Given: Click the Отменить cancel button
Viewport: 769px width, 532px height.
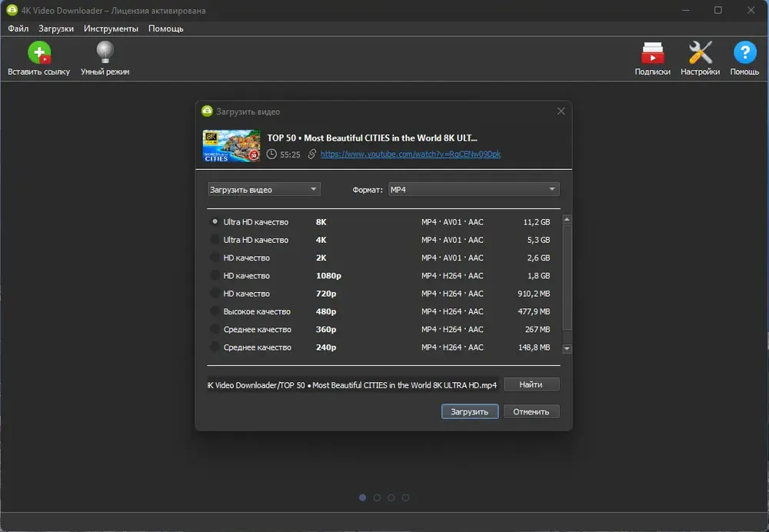Looking at the screenshot, I should pyautogui.click(x=531, y=411).
